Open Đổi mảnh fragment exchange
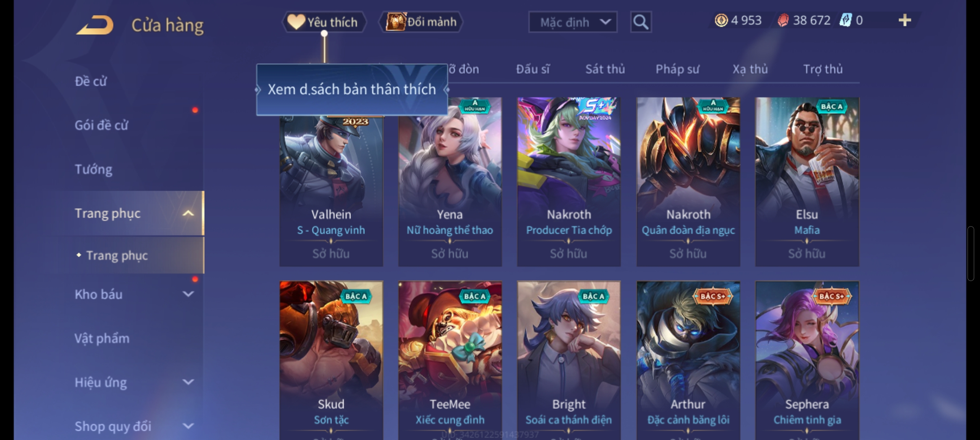This screenshot has height=440, width=980. pyautogui.click(x=421, y=22)
